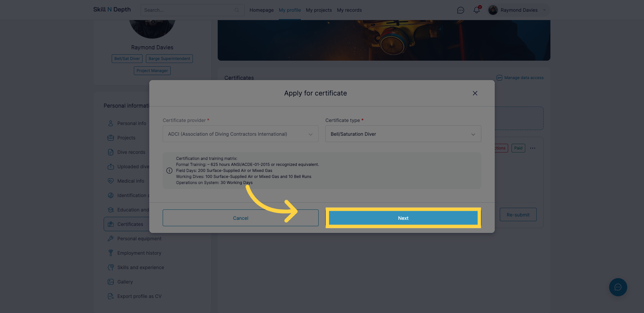Switch to My records tab
Viewport: 644px width, 313px height.
pos(350,10)
